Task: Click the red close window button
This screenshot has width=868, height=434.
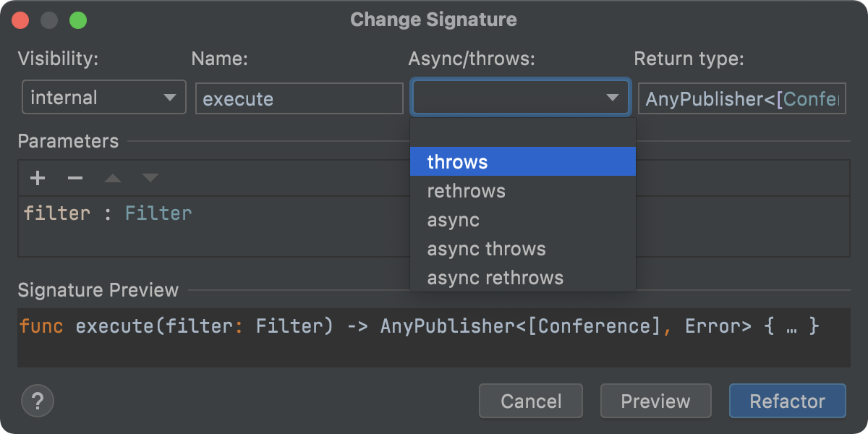Action: [x=20, y=20]
